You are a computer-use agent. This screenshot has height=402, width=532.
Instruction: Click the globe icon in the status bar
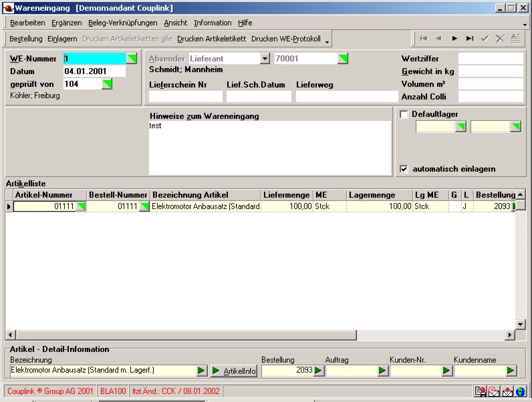pyautogui.click(x=521, y=391)
